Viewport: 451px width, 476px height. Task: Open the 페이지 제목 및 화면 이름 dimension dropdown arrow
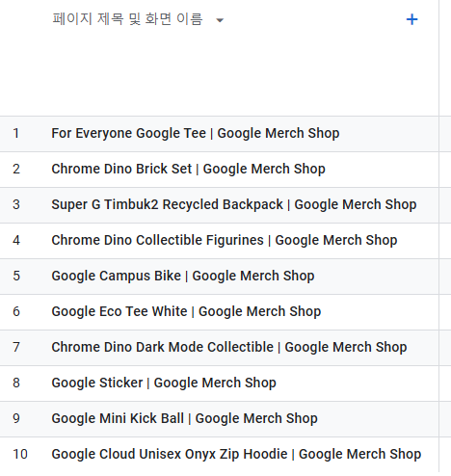pyautogui.click(x=220, y=20)
